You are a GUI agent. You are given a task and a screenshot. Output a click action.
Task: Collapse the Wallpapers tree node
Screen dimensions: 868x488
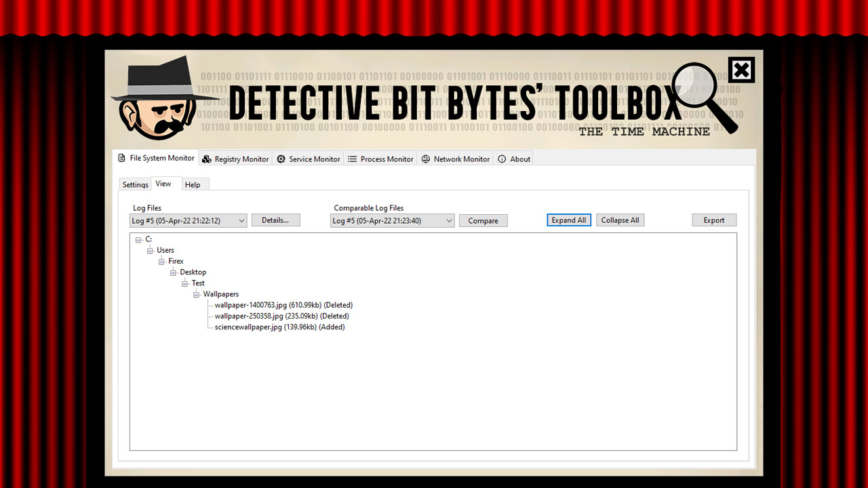tap(195, 293)
